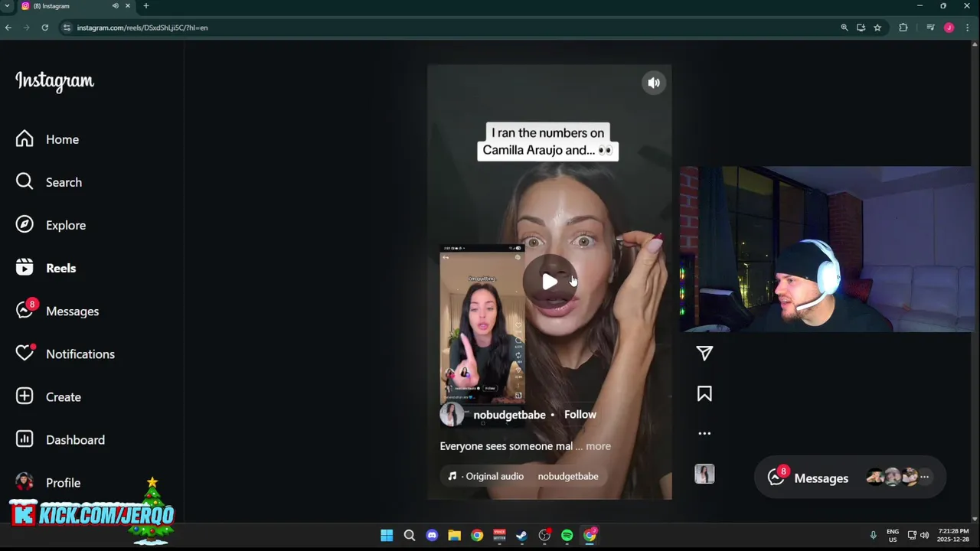The height and width of the screenshot is (551, 980).
Task: Open Steam from the taskbar
Action: [521, 535]
